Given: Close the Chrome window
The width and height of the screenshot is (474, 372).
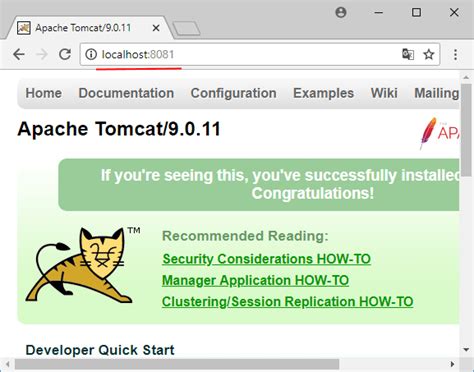Looking at the screenshot, I should click(x=454, y=13).
